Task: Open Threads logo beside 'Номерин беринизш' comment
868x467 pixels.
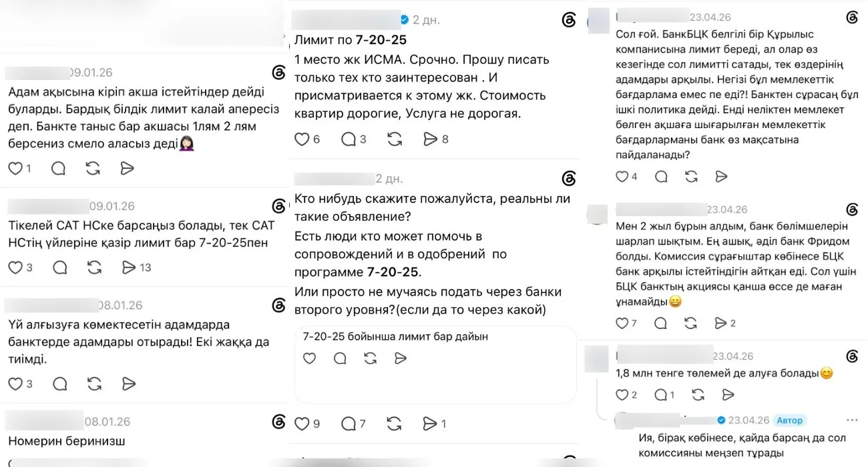Action: (x=278, y=422)
